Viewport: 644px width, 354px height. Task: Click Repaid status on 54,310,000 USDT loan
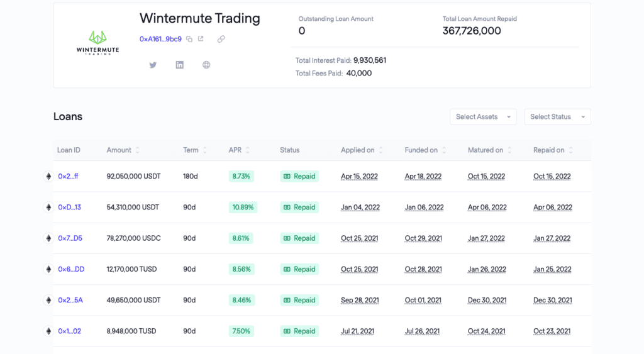(x=299, y=207)
